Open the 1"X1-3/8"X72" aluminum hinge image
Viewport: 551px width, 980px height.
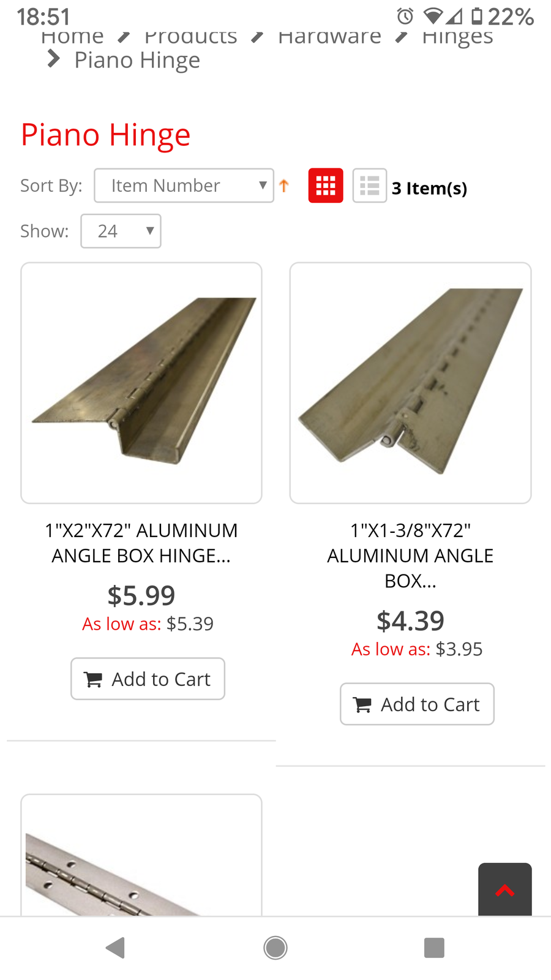pyautogui.click(x=410, y=383)
